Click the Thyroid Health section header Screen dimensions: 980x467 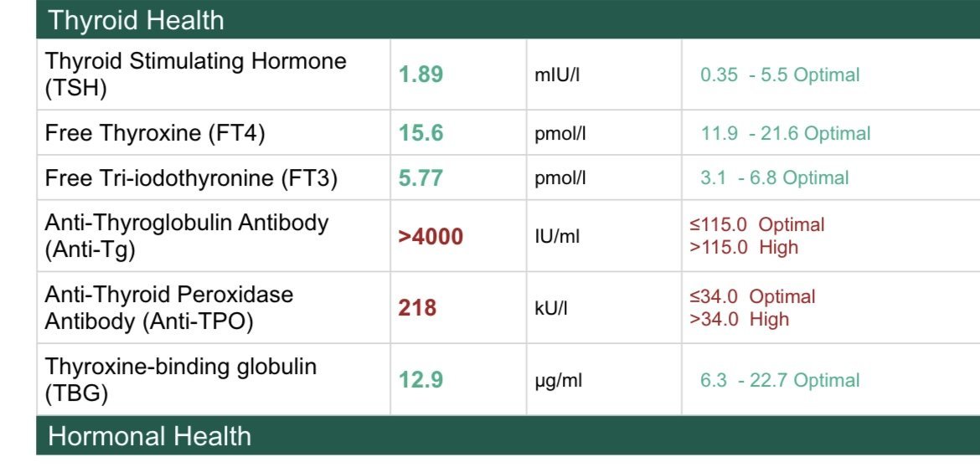tap(137, 20)
